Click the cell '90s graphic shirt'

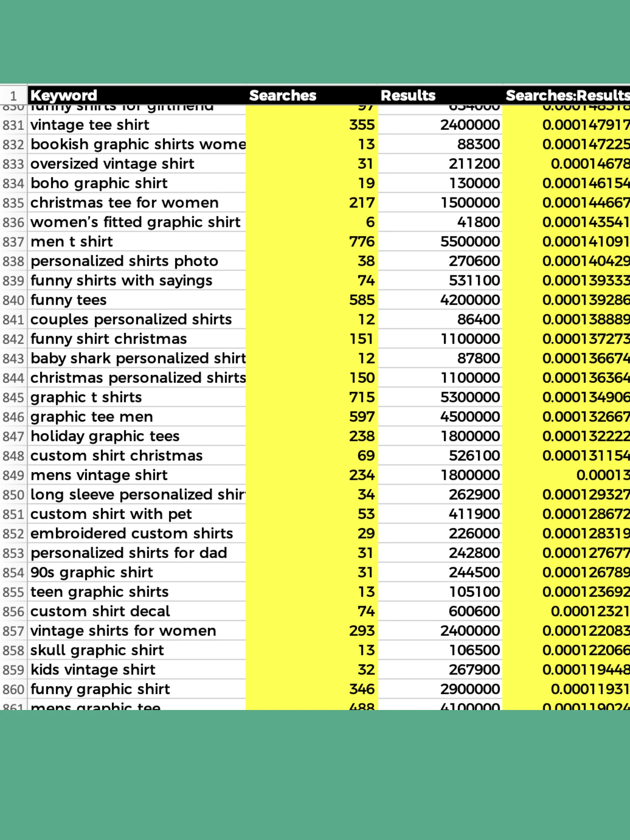[x=137, y=573]
